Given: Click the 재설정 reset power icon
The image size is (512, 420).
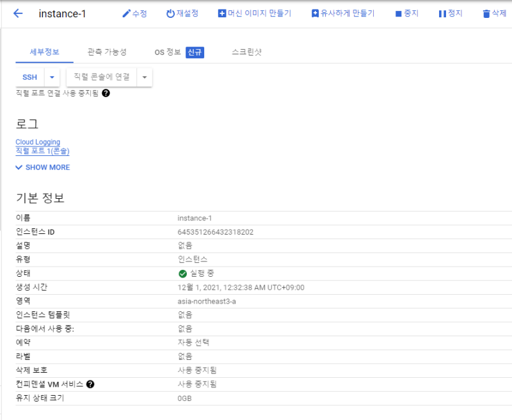Looking at the screenshot, I should pyautogui.click(x=170, y=13).
